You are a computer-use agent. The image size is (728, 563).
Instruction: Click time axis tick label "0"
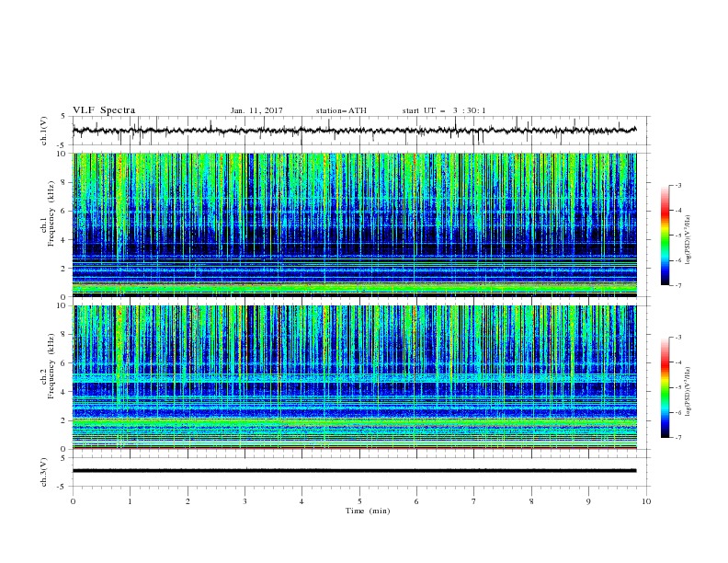tap(73, 501)
